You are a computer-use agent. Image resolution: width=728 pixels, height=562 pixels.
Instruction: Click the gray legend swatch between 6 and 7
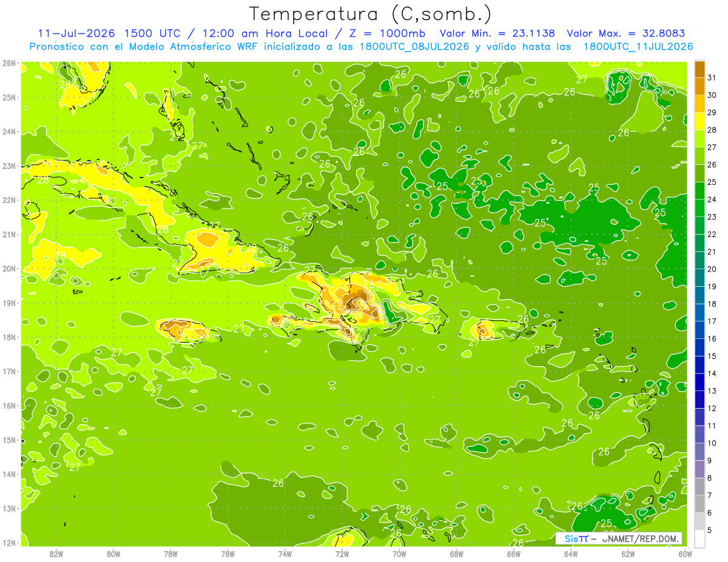click(699, 504)
